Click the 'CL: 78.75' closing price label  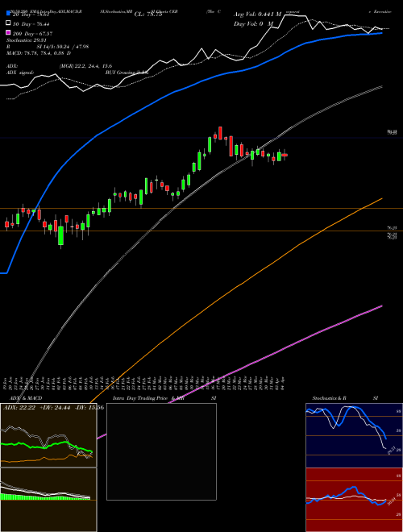(148, 15)
